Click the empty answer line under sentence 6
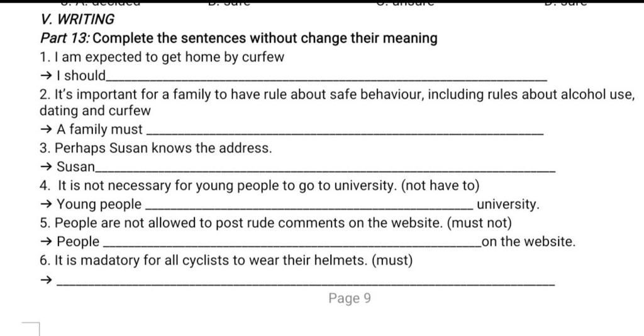Viewport: 644px width, 336px height. point(306,283)
